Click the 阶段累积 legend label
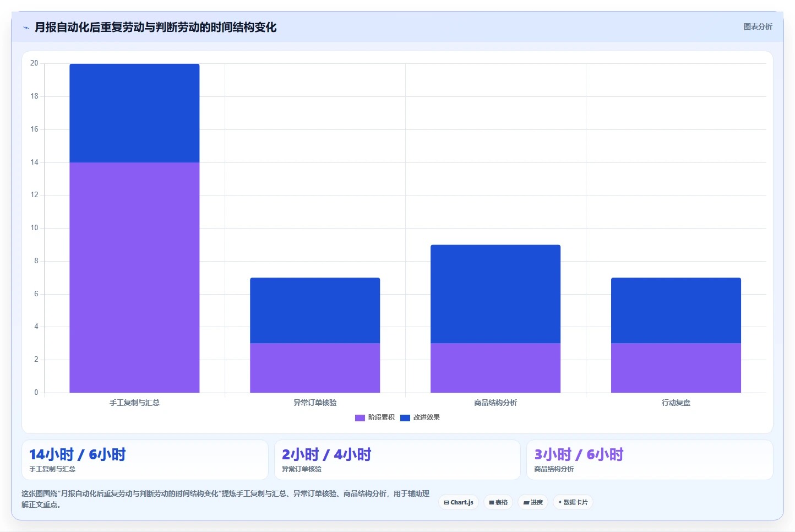The width and height of the screenshot is (795, 532). coord(382,417)
